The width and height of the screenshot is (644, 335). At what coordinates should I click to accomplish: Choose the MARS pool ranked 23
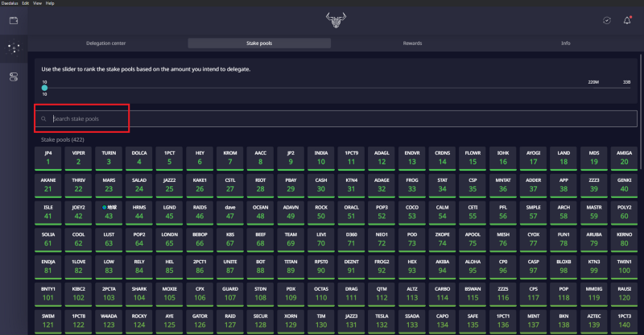109,185
